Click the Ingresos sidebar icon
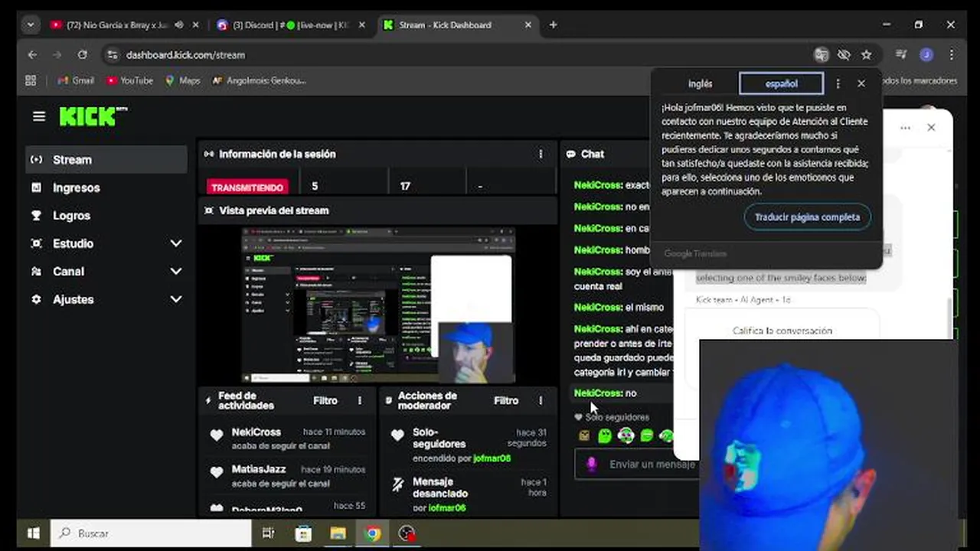980x551 pixels. tap(36, 187)
